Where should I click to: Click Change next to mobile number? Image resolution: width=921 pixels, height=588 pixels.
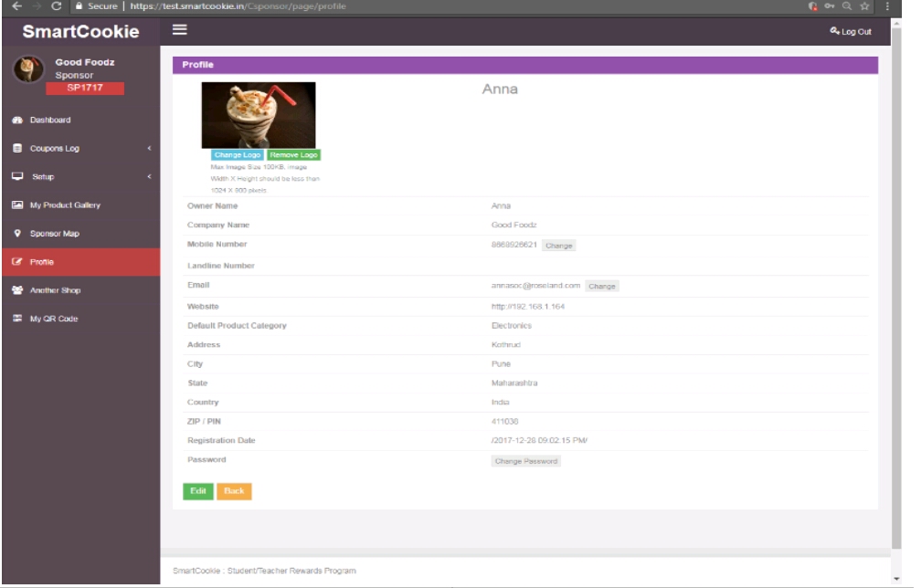[558, 246]
